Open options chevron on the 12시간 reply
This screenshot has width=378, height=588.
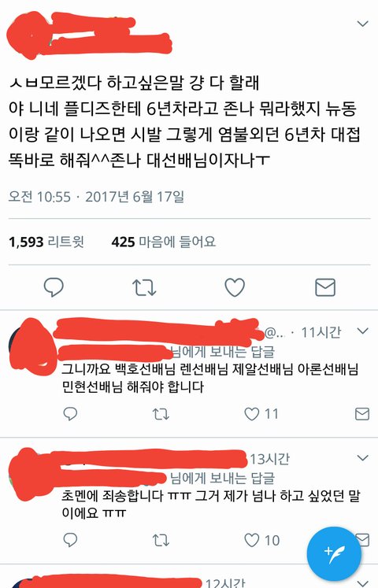[362, 583]
